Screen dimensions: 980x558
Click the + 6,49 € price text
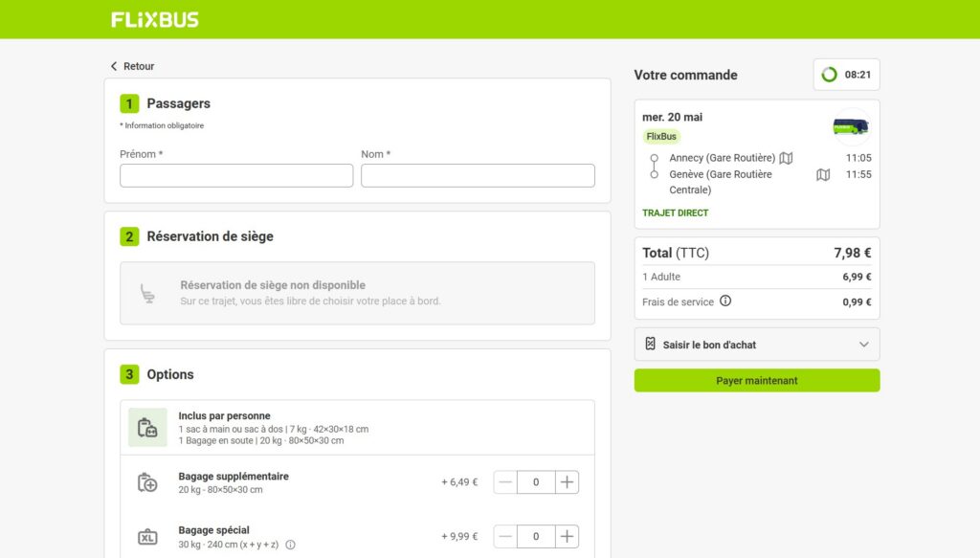tap(459, 482)
